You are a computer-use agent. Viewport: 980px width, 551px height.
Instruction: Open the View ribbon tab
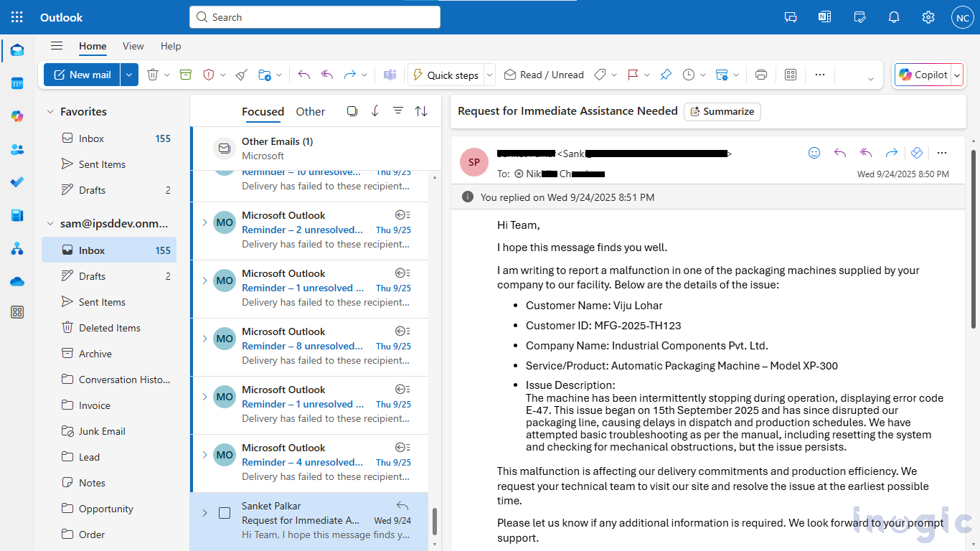pos(133,46)
